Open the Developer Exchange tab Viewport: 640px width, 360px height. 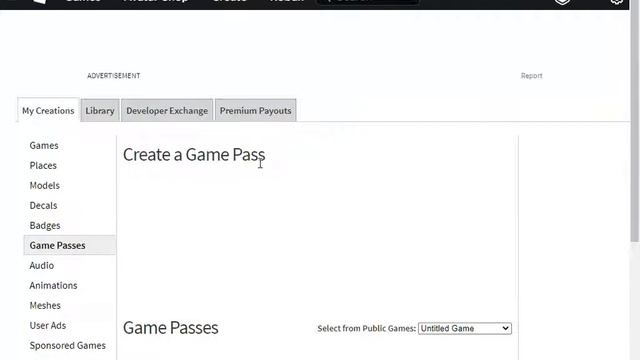(167, 110)
